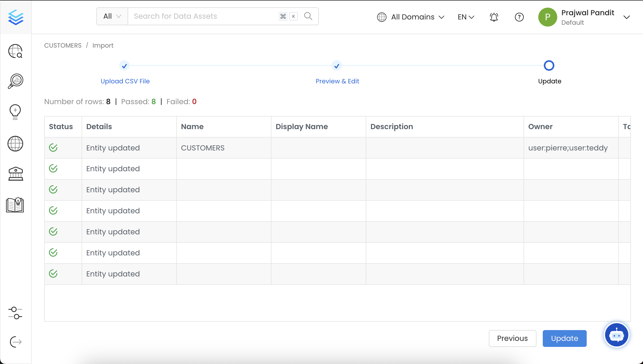Open the help question mark icon
This screenshot has height=364, width=643.
pyautogui.click(x=519, y=17)
